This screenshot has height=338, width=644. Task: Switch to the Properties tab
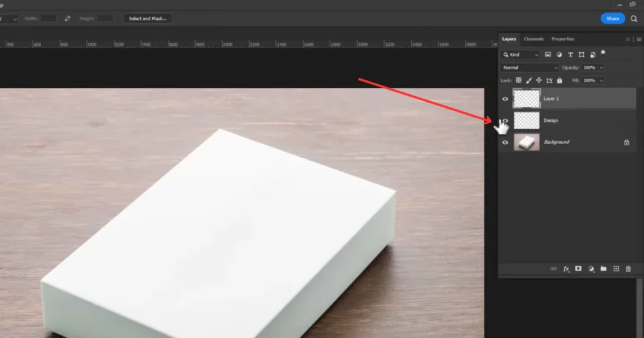(563, 39)
